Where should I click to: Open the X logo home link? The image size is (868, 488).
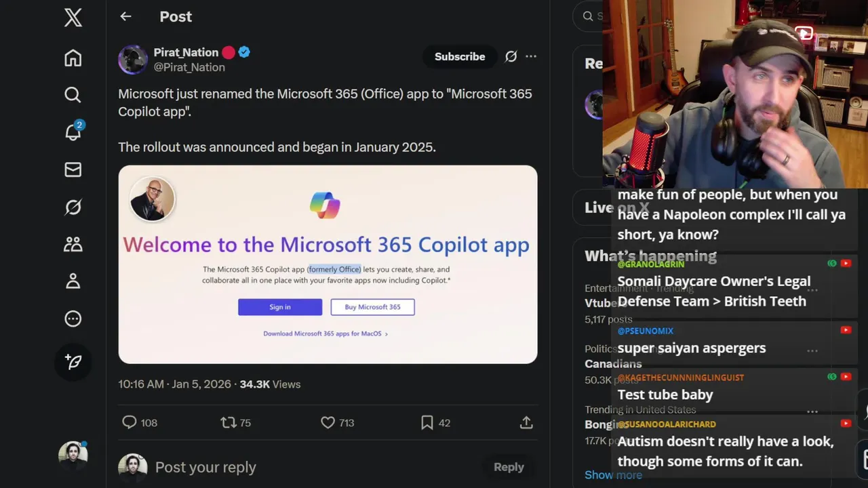coord(73,18)
